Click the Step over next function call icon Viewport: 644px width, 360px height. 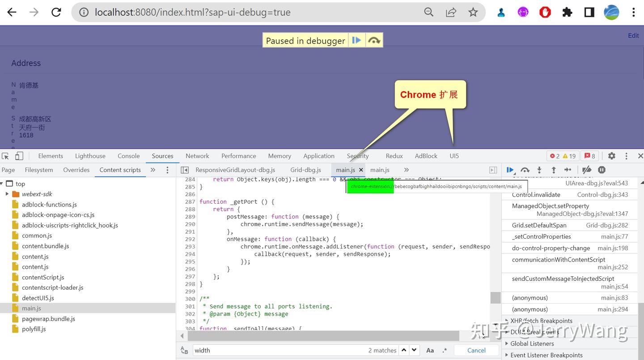pyautogui.click(x=525, y=170)
